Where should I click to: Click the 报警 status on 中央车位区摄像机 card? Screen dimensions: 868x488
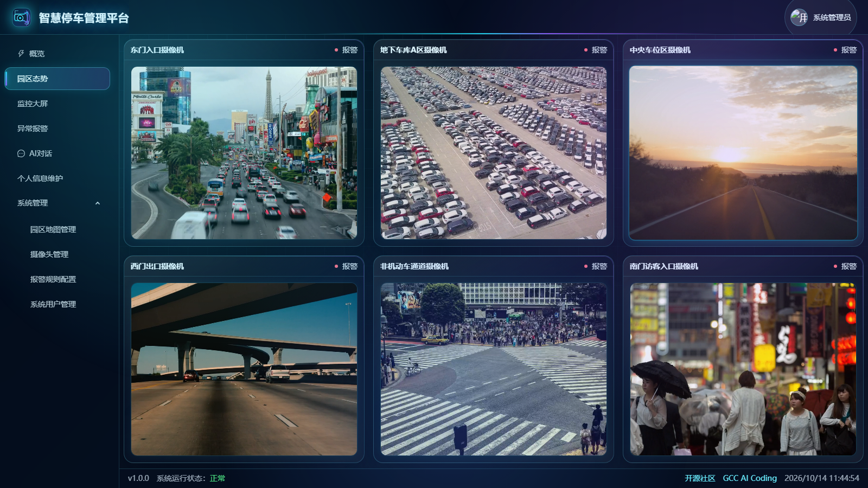click(x=845, y=50)
